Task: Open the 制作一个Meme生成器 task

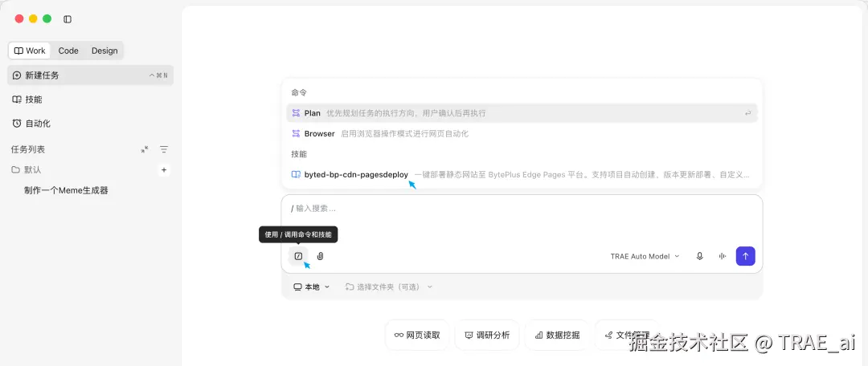Action: 66,191
